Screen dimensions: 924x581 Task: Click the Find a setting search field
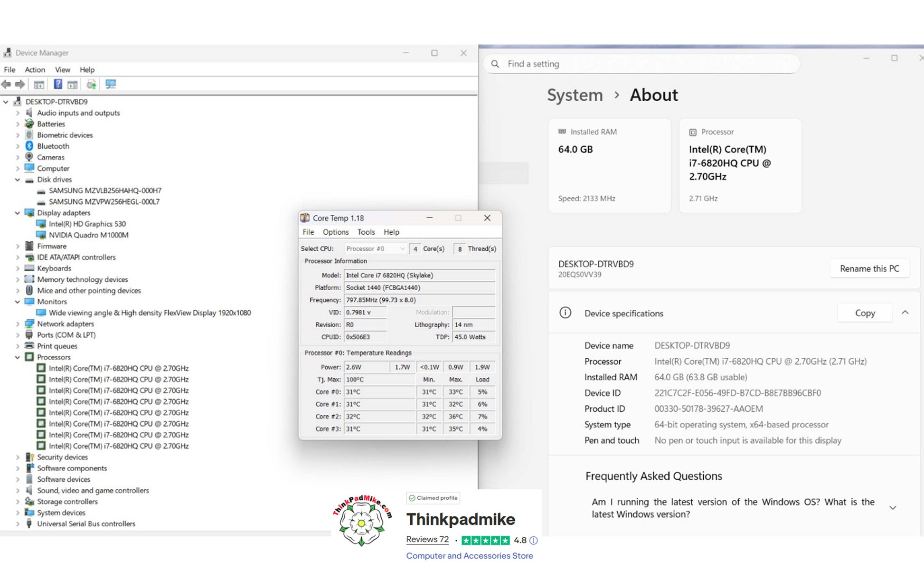tap(641, 64)
